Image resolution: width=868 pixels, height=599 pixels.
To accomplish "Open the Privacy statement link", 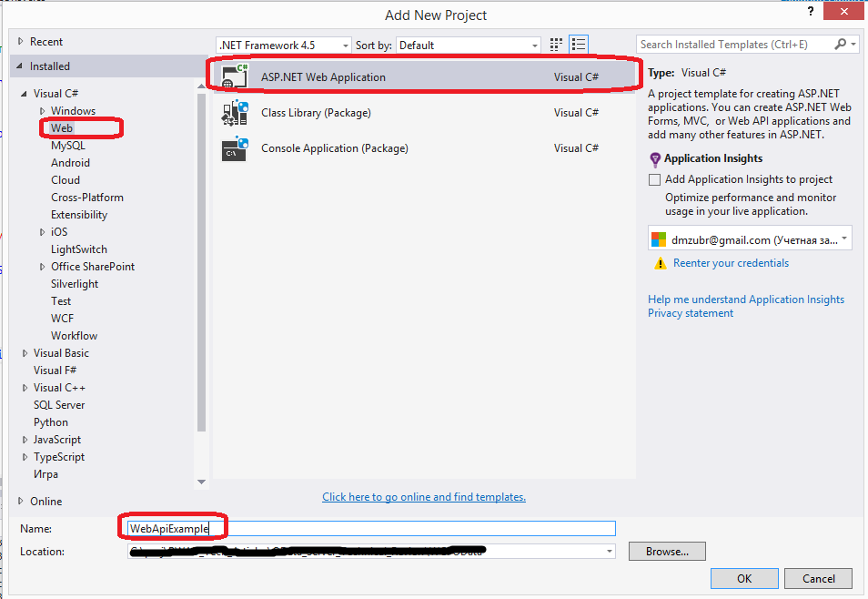I will pyautogui.click(x=691, y=313).
